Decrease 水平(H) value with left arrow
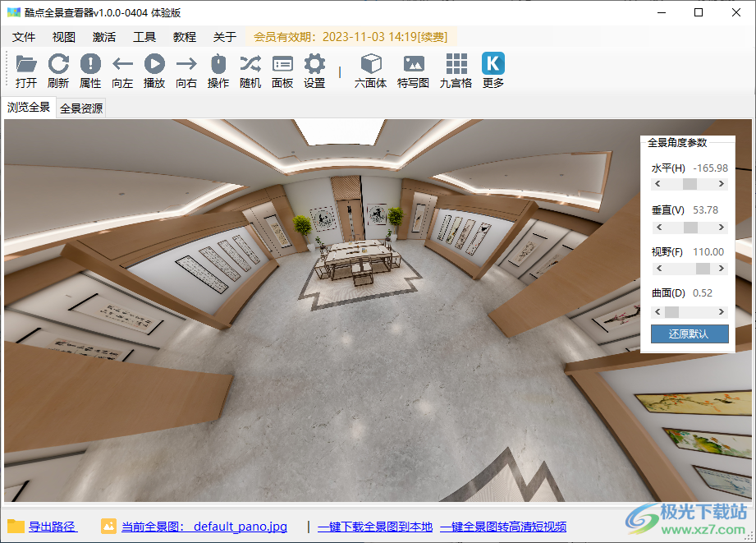 (x=657, y=184)
